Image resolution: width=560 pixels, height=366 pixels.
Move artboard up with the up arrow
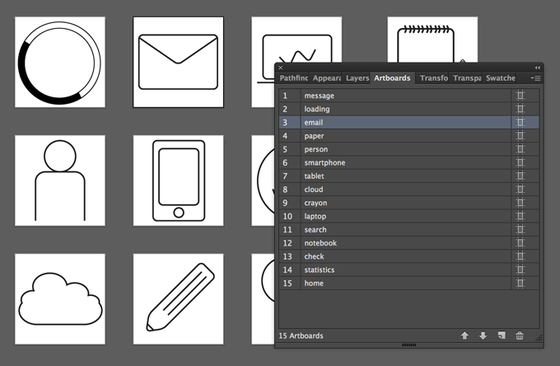[x=465, y=336]
